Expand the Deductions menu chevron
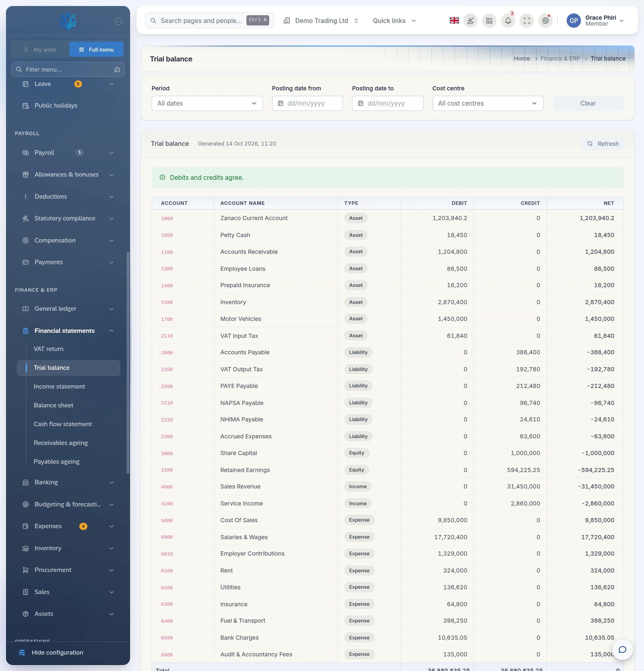 (111, 197)
